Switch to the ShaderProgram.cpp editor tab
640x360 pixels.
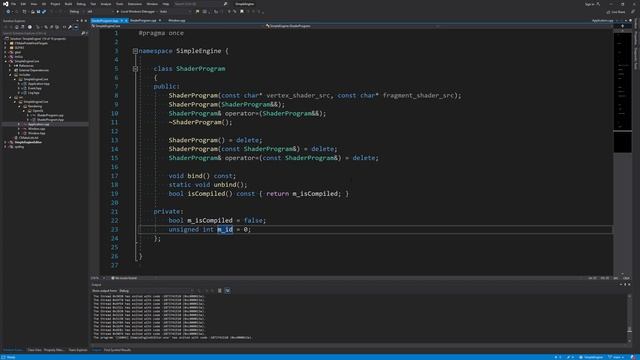(x=143, y=20)
